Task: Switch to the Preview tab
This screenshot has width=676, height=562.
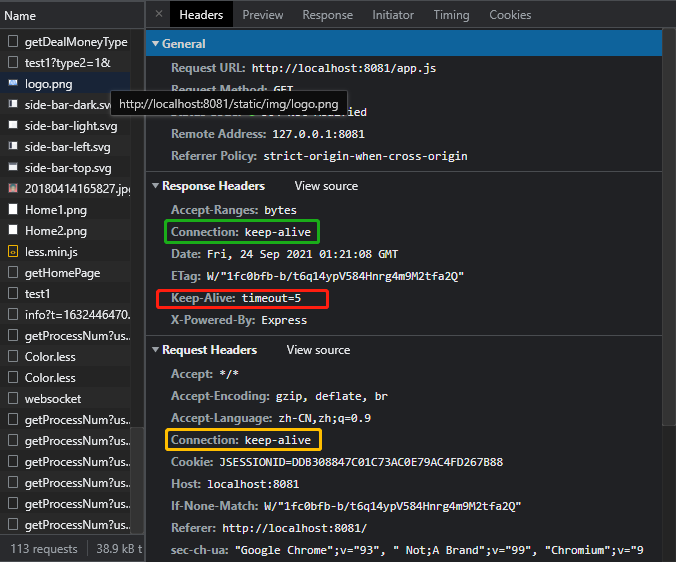Action: pyautogui.click(x=263, y=15)
